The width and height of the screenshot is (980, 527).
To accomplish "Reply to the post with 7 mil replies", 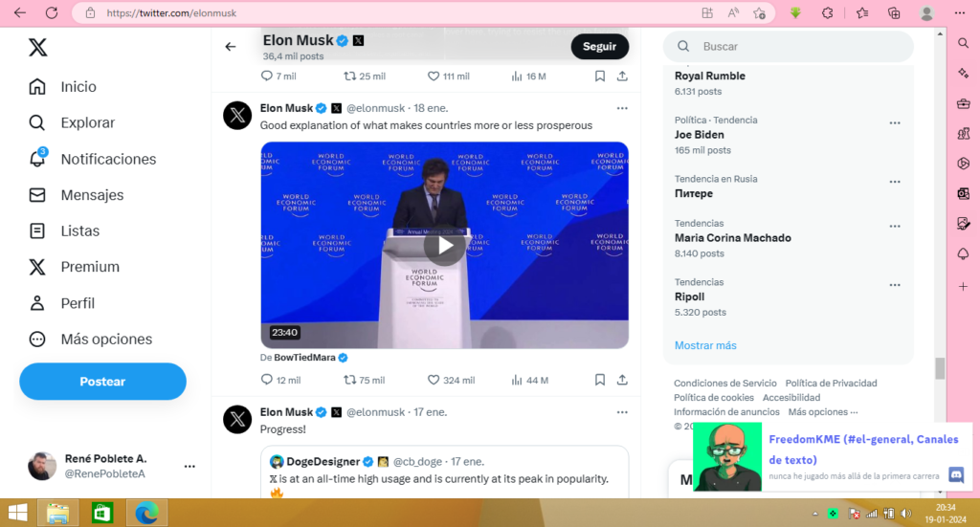I will [x=278, y=77].
